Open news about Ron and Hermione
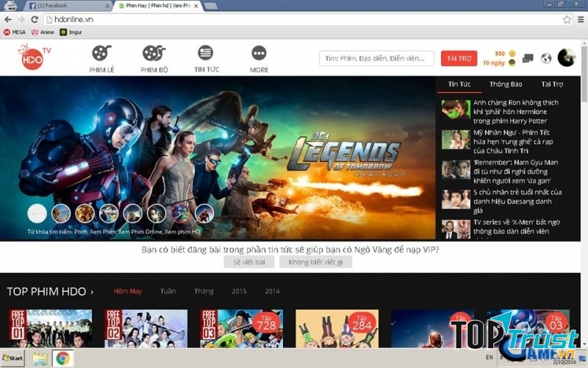The height and width of the screenshot is (368, 588). (x=516, y=112)
